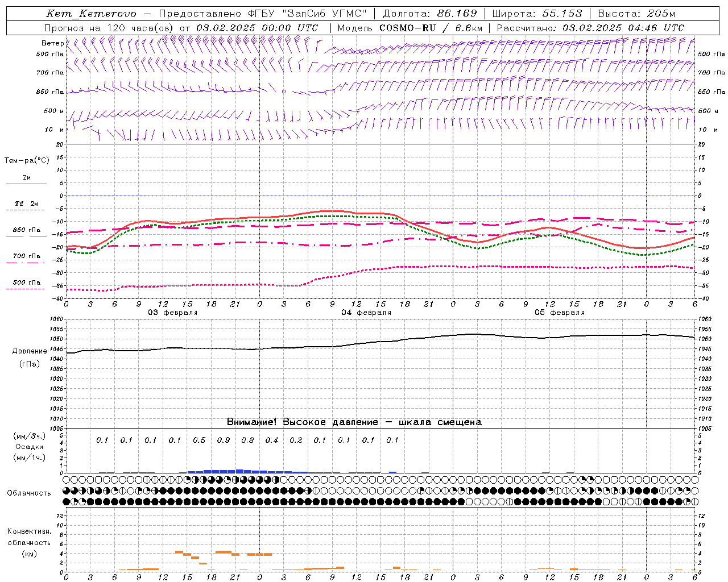Screen dimensions: 728x582
Task: Click the 'Предоставлено ФГБУ "ЗапСиб УГМС"' credit
Action: (263, 14)
